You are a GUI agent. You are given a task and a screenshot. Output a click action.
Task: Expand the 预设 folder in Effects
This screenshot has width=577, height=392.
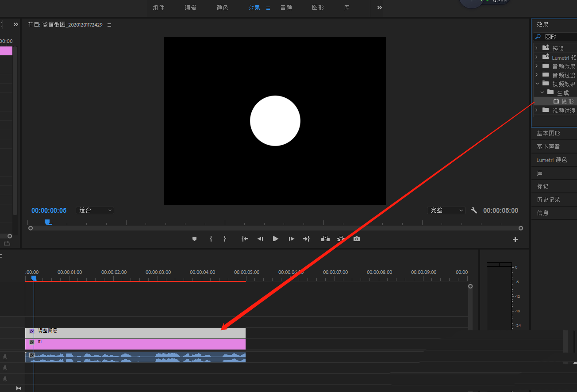(537, 48)
